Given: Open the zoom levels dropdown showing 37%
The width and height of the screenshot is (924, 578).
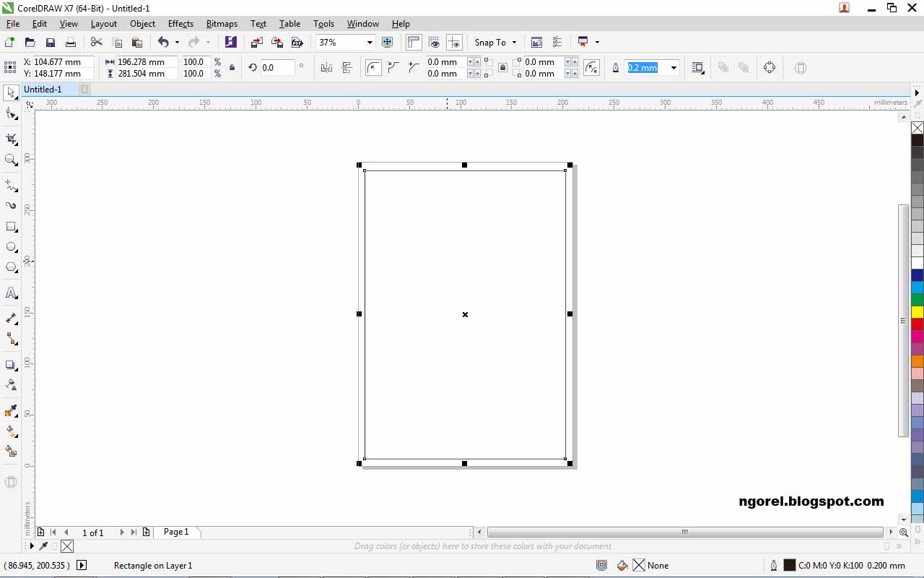Looking at the screenshot, I should tap(370, 42).
